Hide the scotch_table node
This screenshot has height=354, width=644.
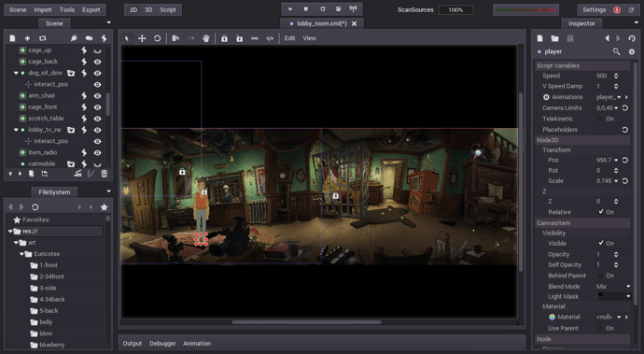97,119
